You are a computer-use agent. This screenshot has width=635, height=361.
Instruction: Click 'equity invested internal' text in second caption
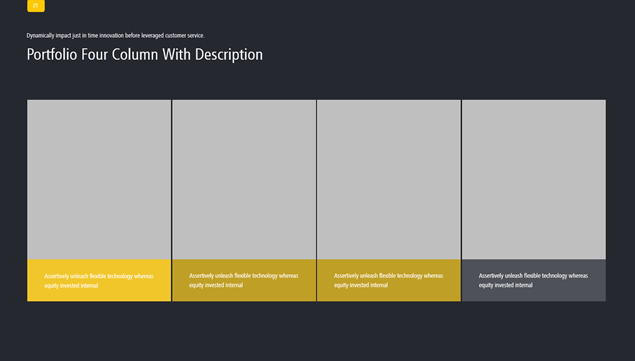[216, 285]
